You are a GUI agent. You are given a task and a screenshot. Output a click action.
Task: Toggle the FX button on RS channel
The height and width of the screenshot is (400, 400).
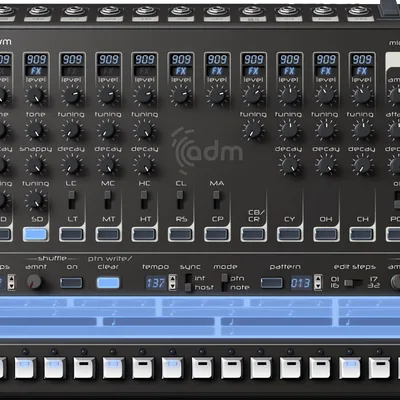click(181, 71)
